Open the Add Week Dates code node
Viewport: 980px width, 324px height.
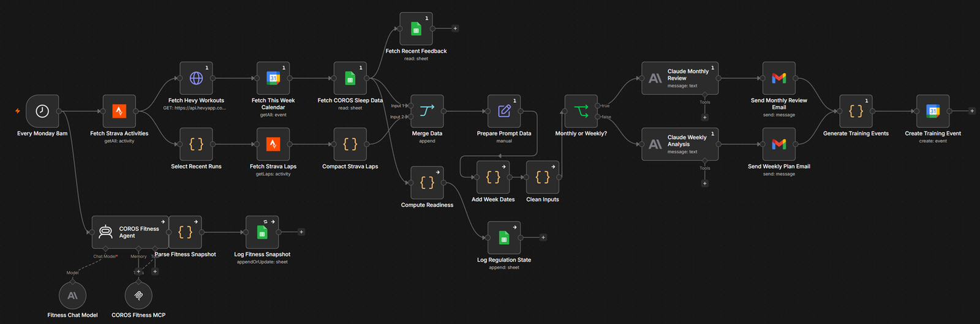point(493,177)
